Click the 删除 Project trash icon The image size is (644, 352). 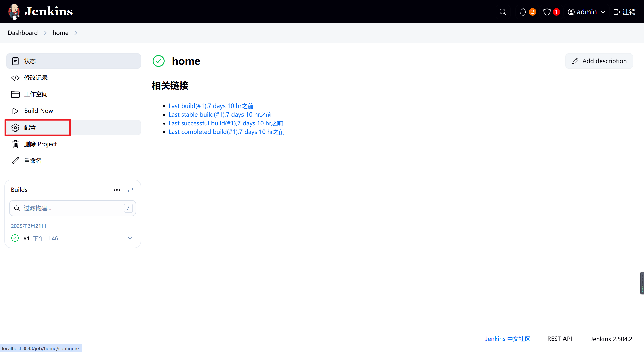[15, 144]
